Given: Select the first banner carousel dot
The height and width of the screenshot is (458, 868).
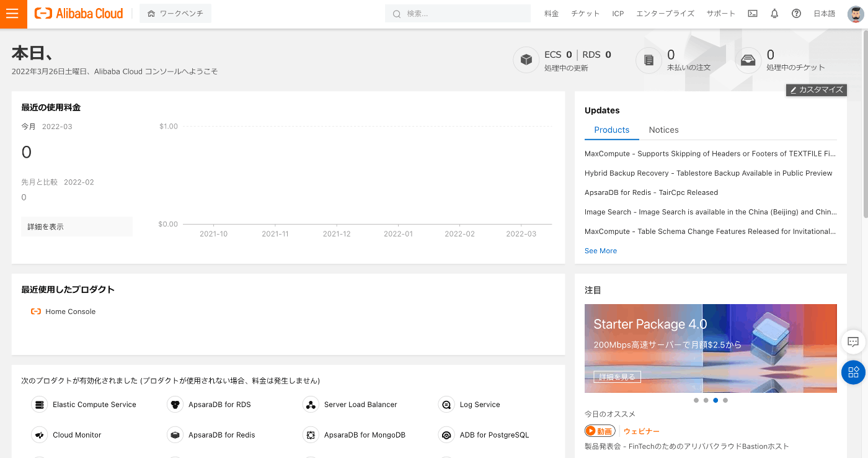Looking at the screenshot, I should pos(696,400).
